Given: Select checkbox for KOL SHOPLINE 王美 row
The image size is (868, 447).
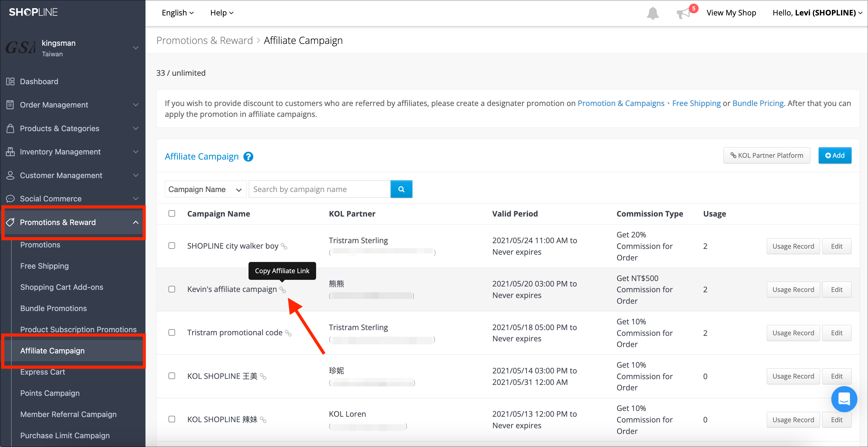Looking at the screenshot, I should (x=172, y=376).
